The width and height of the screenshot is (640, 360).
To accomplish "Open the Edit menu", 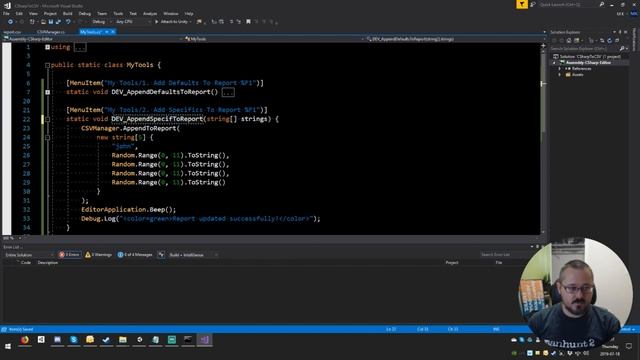I will 19,13.
